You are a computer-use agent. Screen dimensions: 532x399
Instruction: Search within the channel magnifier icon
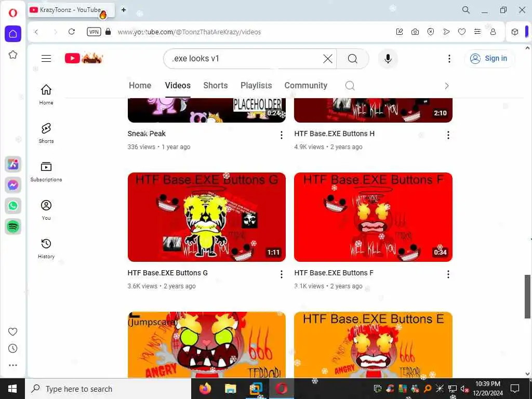click(350, 86)
